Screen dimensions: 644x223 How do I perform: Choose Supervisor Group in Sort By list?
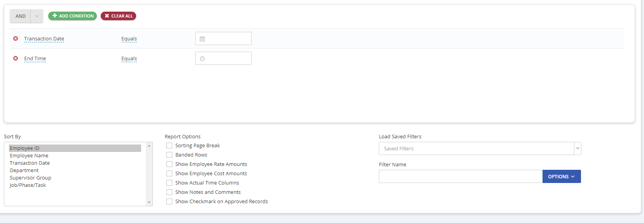(30, 178)
